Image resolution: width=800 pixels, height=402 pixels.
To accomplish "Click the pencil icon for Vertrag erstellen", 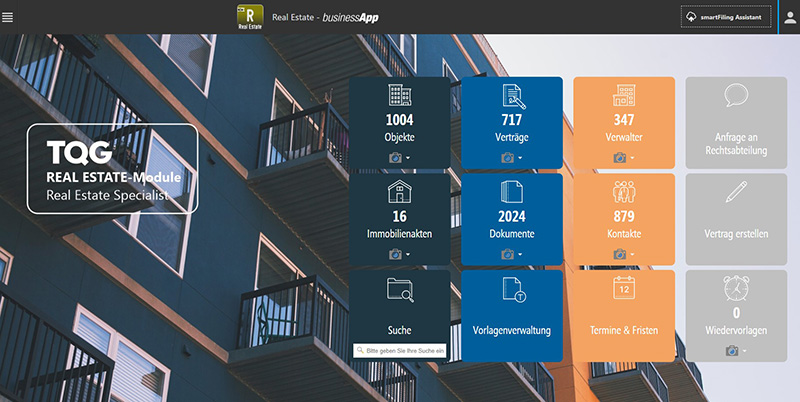I will [x=736, y=192].
